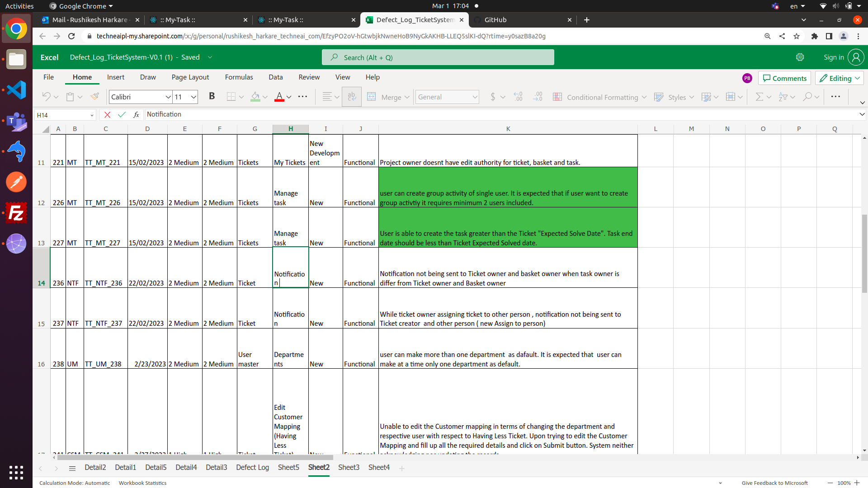Click the Merge cells button
This screenshot has width=868, height=488.
(388, 97)
